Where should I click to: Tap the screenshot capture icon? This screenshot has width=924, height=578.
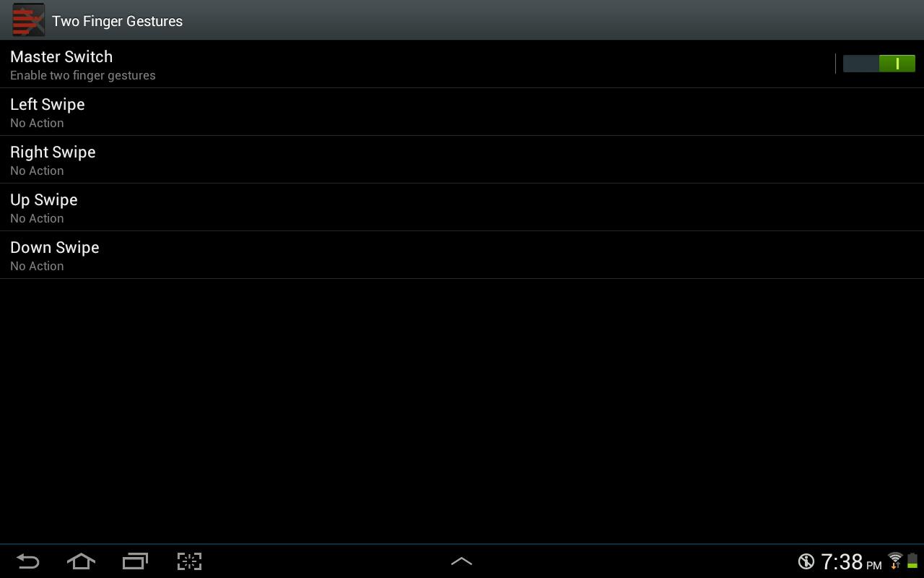point(189,561)
